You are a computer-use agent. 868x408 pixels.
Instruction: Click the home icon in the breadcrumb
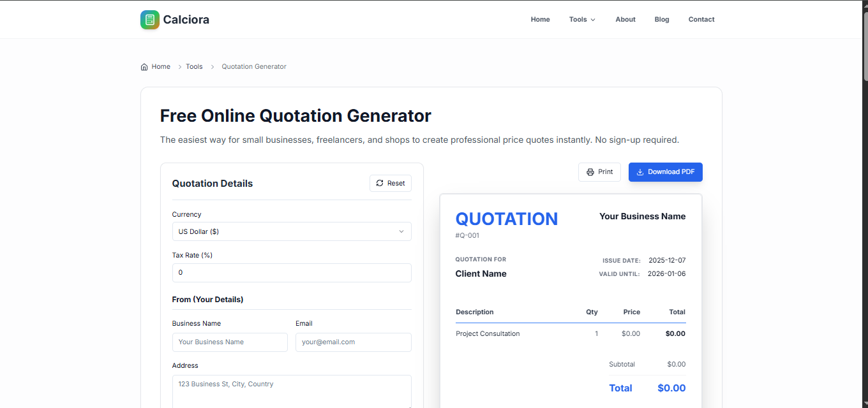[x=144, y=66]
